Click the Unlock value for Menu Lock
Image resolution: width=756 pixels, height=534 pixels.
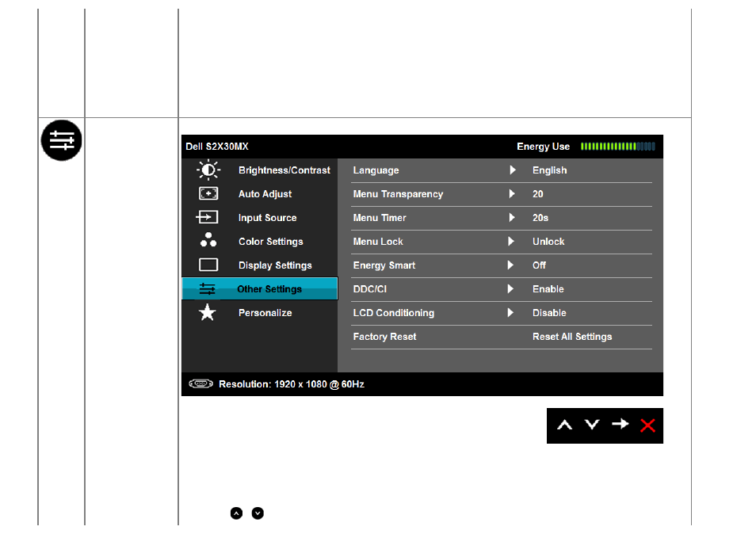[x=548, y=242]
